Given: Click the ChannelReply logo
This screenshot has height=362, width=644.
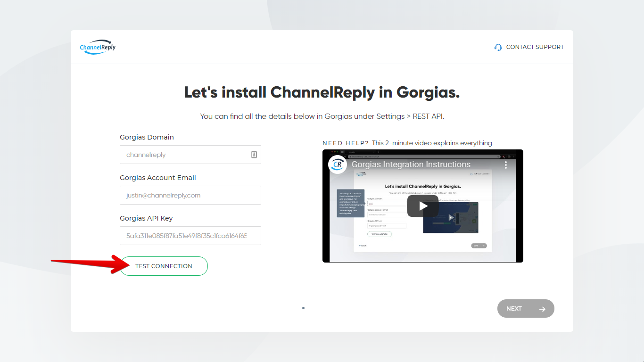Looking at the screenshot, I should pyautogui.click(x=98, y=47).
